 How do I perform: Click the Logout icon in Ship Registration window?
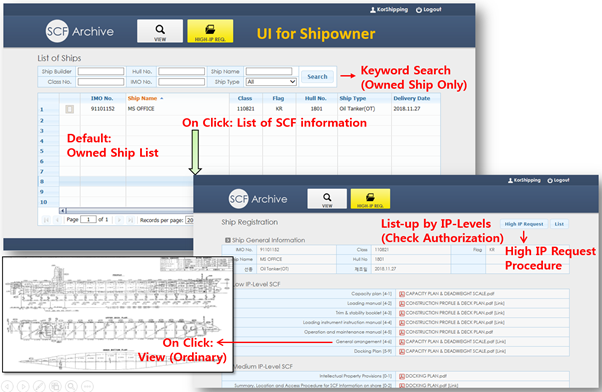click(550, 180)
